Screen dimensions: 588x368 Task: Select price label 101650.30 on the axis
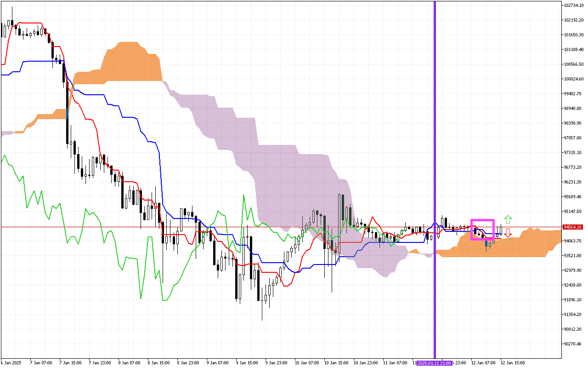tap(573, 35)
